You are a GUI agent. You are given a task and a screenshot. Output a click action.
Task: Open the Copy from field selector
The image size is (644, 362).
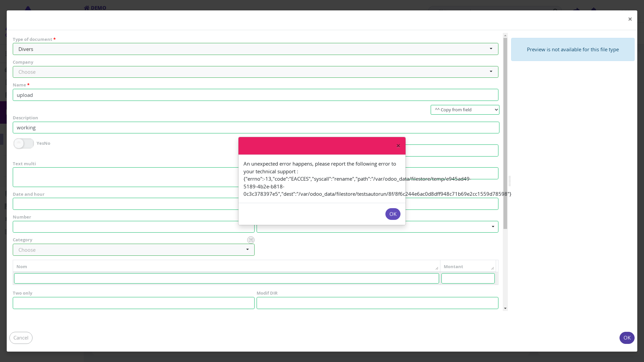click(465, 110)
